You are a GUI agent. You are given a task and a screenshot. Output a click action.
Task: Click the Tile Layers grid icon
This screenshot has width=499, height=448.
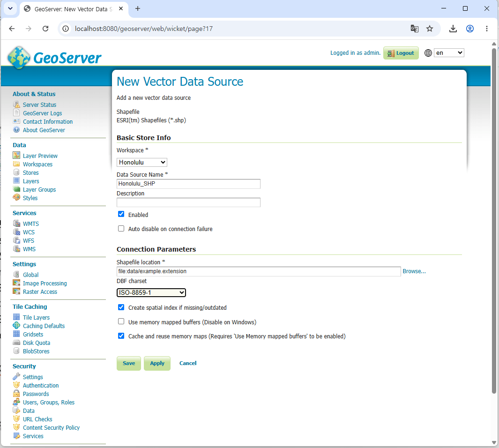pyautogui.click(x=16, y=317)
